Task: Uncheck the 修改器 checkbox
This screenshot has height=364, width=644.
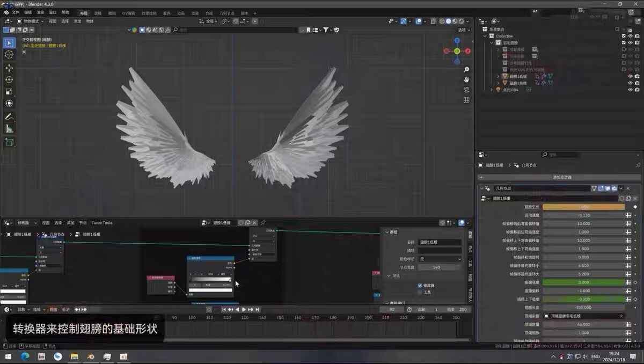Action: (x=420, y=286)
